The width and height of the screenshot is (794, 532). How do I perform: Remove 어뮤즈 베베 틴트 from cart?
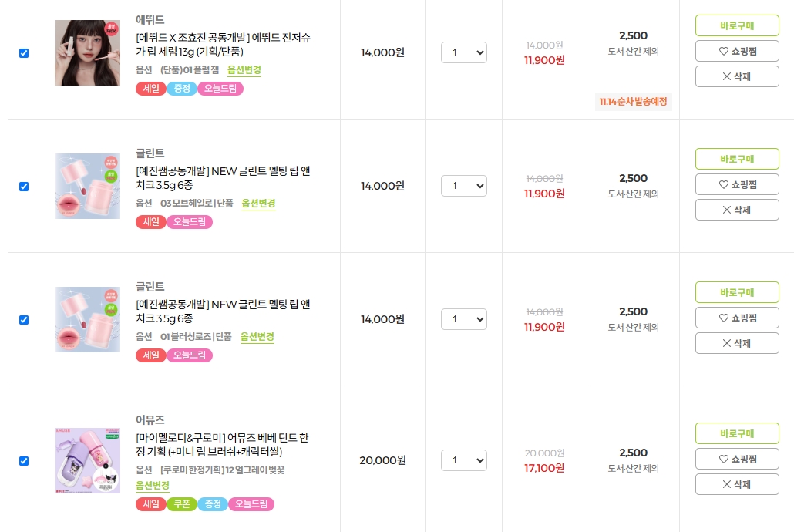pyautogui.click(x=737, y=484)
